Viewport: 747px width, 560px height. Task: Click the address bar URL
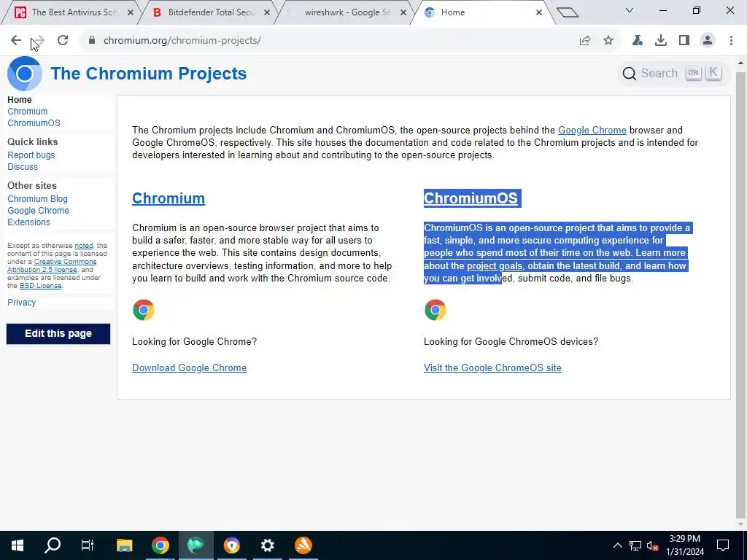pyautogui.click(x=182, y=41)
